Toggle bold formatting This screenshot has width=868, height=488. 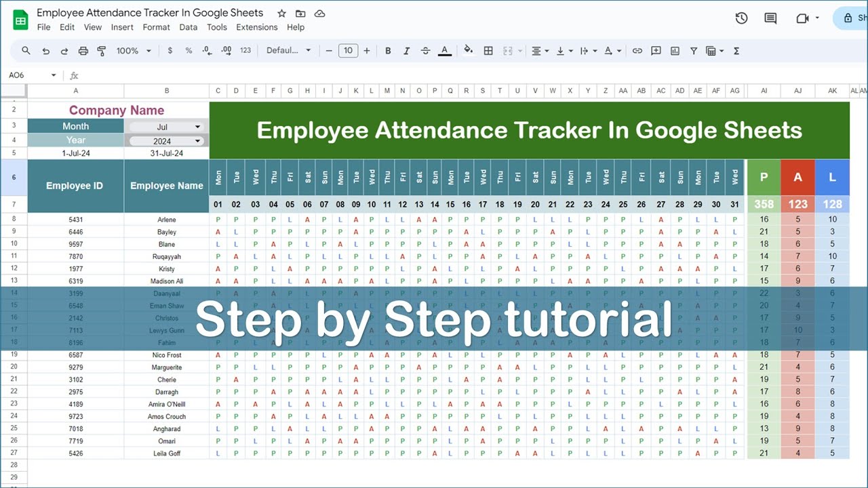pos(388,51)
